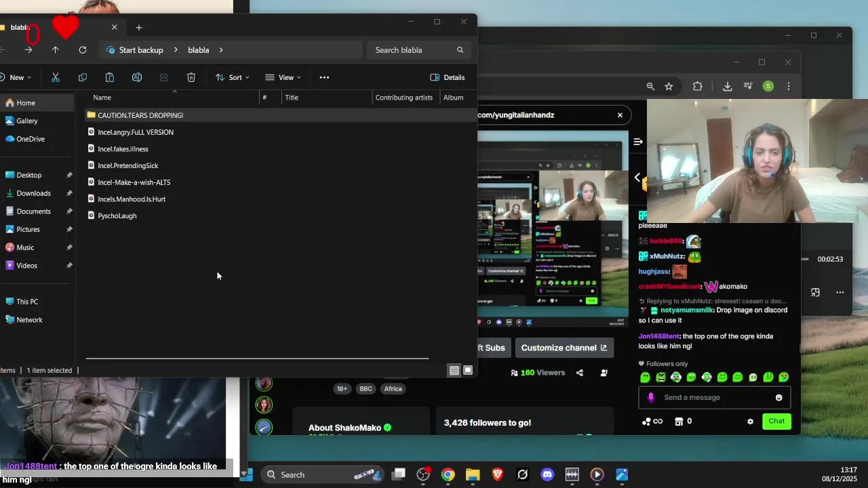
Task: Switch to large thumbnails view toggle
Action: [x=468, y=370]
